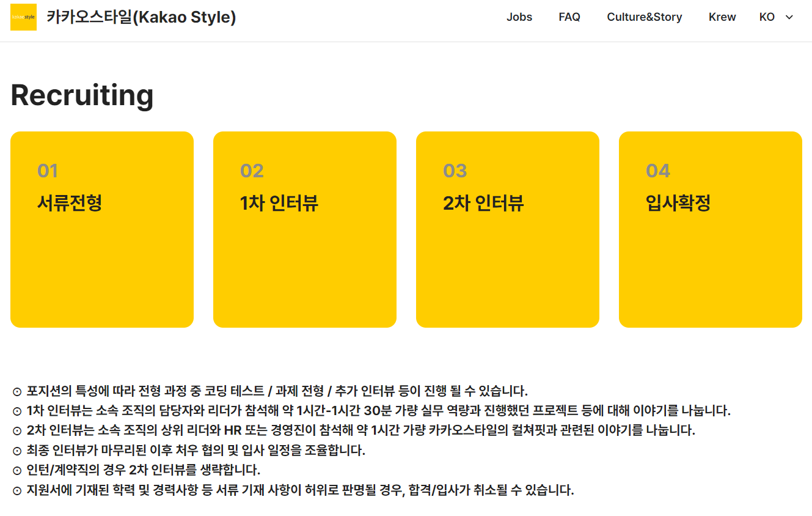Select the 04 입사확정 card
Screen dimensions: 812x516
(711, 229)
